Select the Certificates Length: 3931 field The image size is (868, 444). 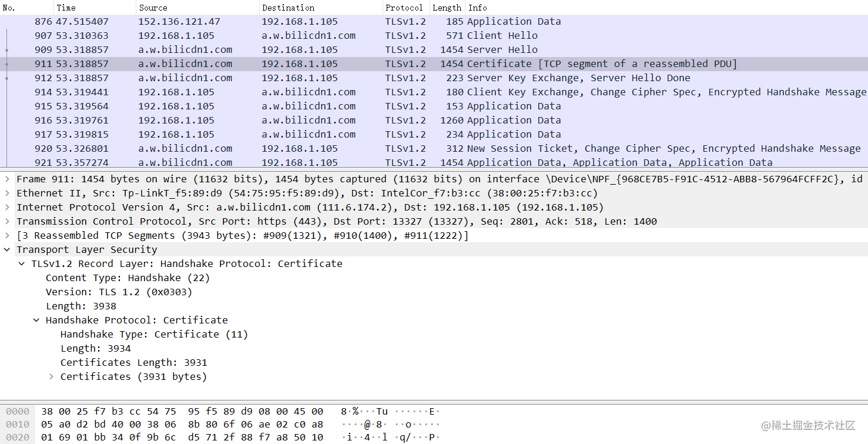pyautogui.click(x=133, y=362)
